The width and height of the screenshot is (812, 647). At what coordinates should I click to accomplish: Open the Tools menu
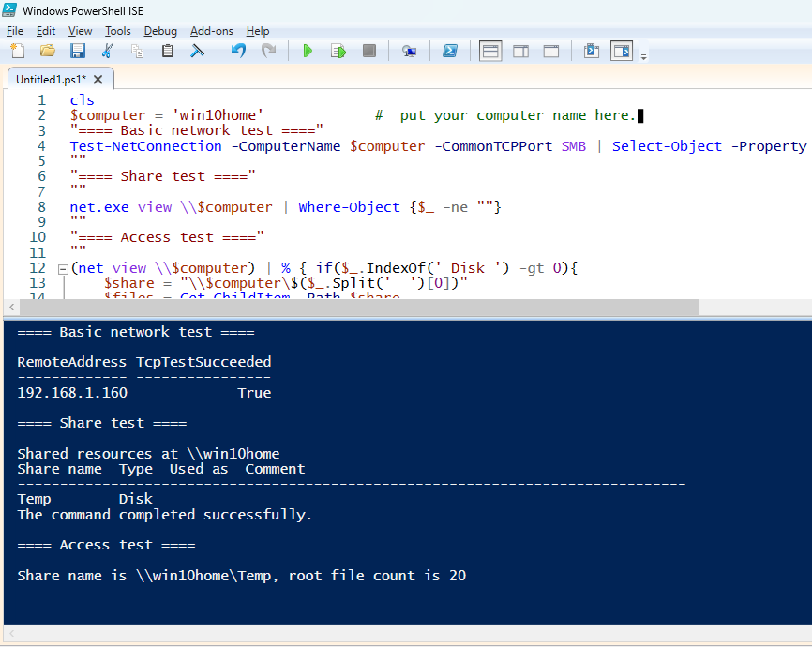117,31
